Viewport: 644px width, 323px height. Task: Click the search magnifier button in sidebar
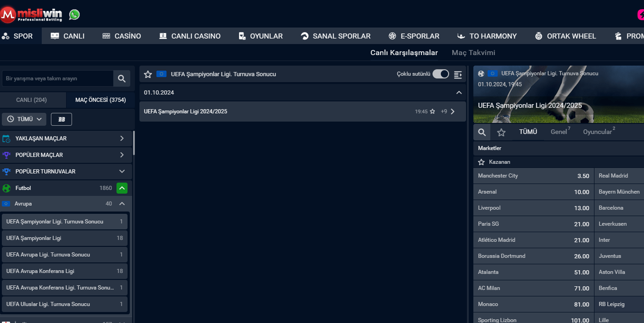click(x=122, y=78)
